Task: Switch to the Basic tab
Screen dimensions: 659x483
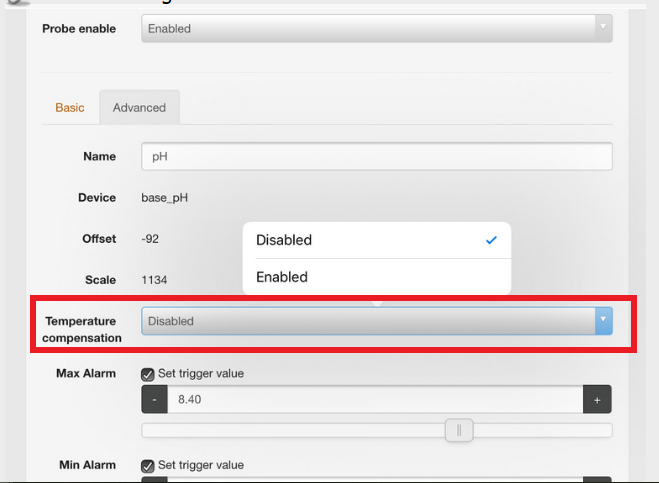Action: pyautogui.click(x=70, y=108)
